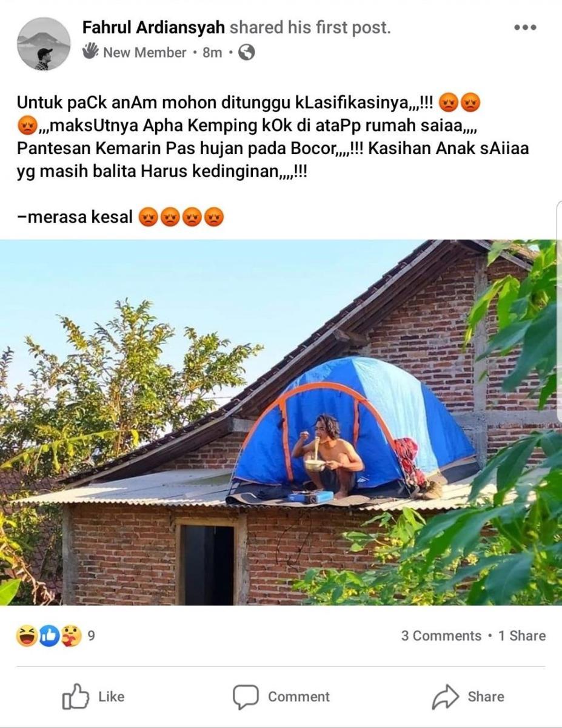Image resolution: width=562 pixels, height=728 pixels.
Task: Open Fahrul Ardiansyah's profile name link
Action: [x=153, y=27]
